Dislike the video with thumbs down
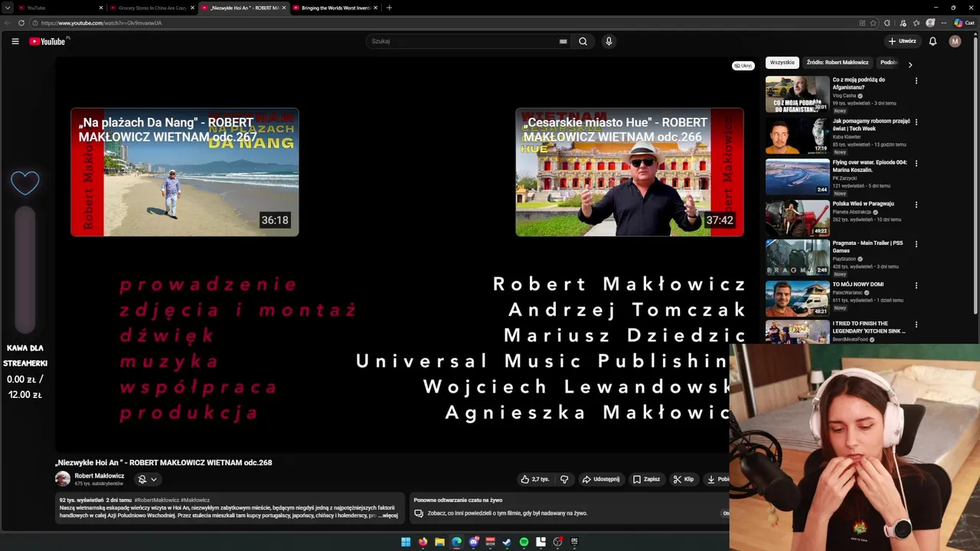Viewport: 980px width, 551px height. pyautogui.click(x=564, y=479)
